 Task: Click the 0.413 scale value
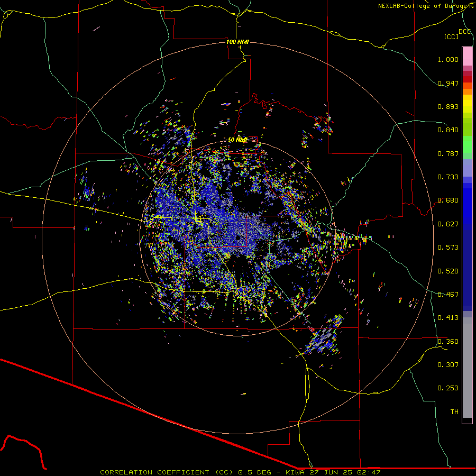[448, 318]
